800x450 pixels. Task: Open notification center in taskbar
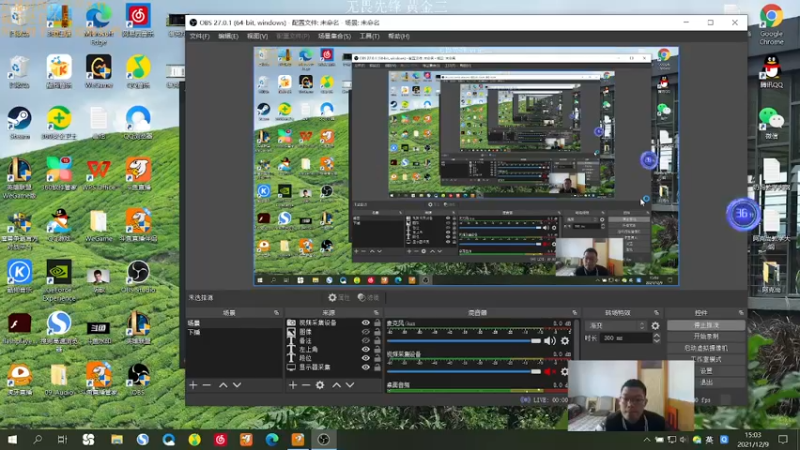(x=783, y=439)
